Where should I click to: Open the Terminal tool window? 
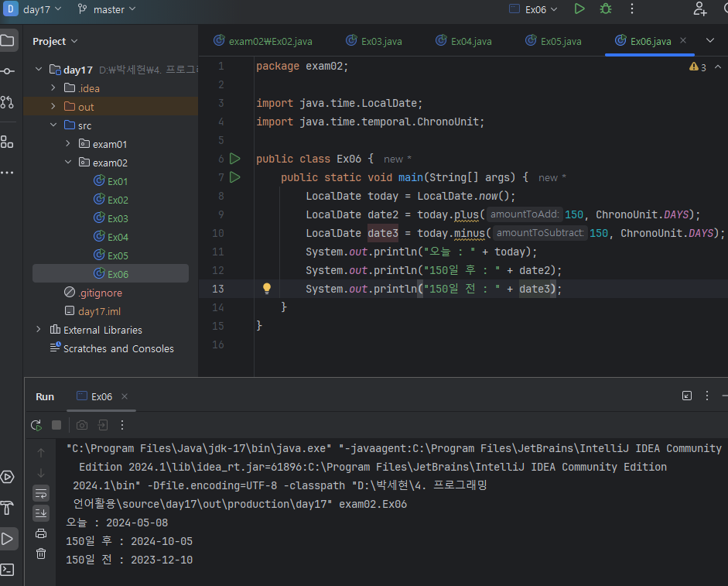tap(8, 569)
